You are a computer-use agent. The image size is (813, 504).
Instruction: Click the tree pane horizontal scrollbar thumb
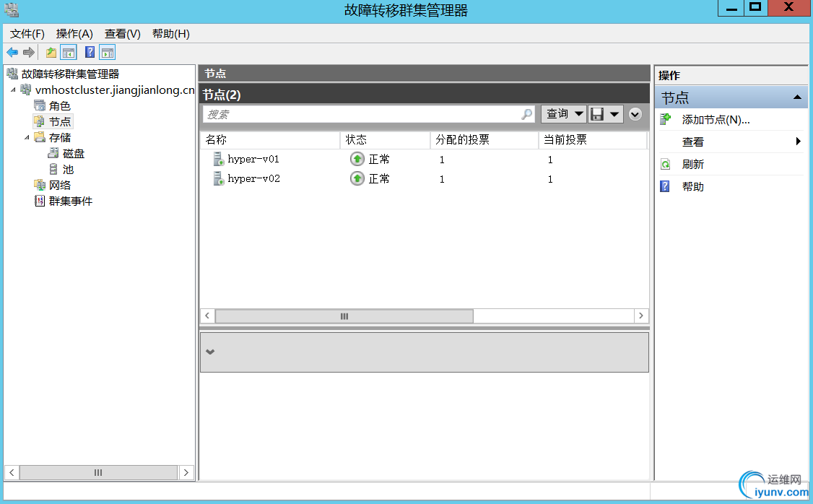[x=98, y=472]
